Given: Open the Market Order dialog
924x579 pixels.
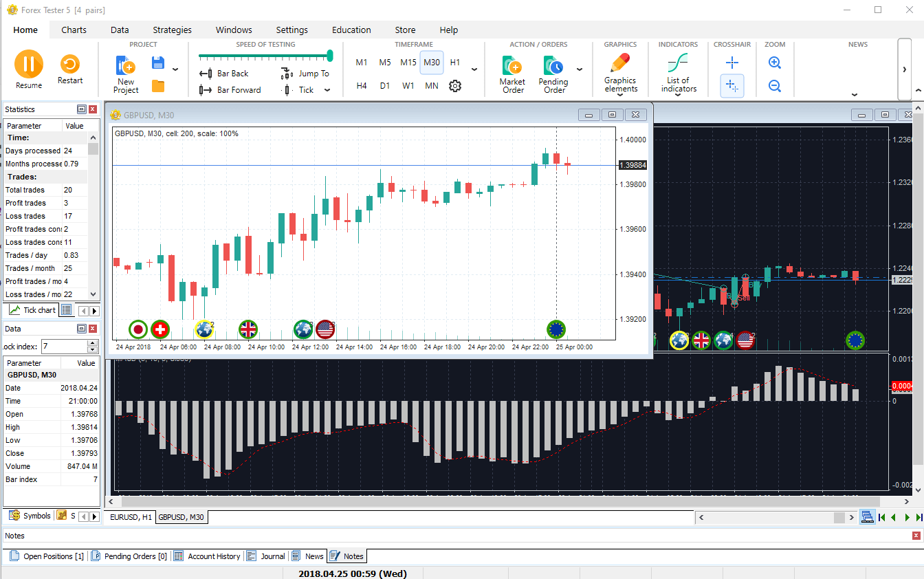Looking at the screenshot, I should click(x=512, y=74).
